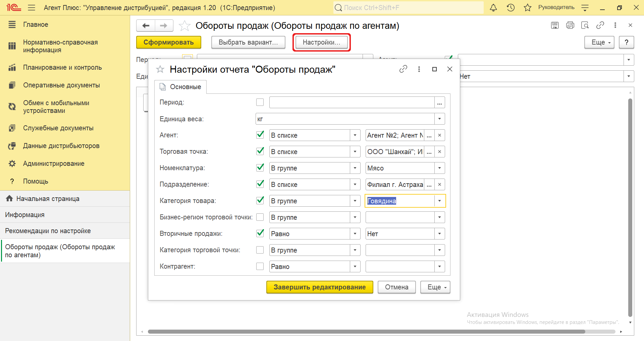Click the Сформировать button
The width and height of the screenshot is (644, 341).
[168, 42]
